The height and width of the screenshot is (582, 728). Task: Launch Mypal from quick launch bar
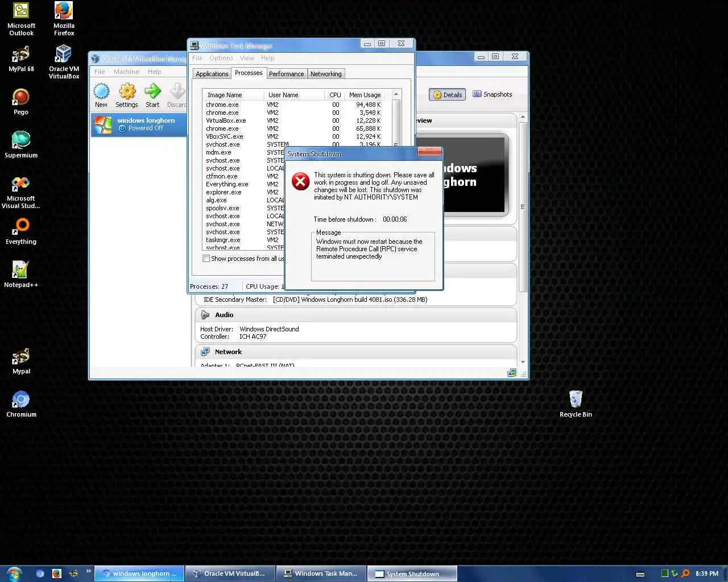[73, 573]
